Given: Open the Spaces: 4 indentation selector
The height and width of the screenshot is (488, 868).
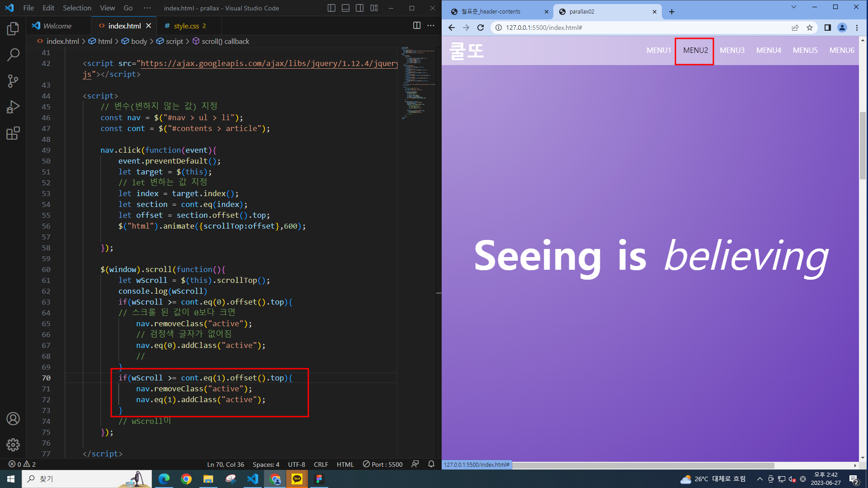Looking at the screenshot, I should [x=266, y=464].
